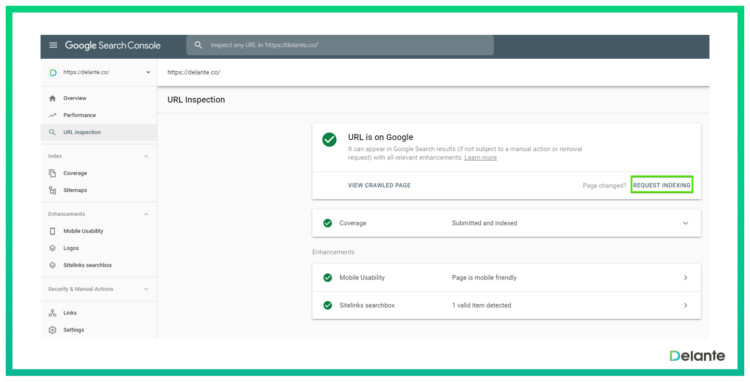Viewport: 750px width, 382px height.
Task: Click the Coverage pages icon
Action: pos(53,173)
